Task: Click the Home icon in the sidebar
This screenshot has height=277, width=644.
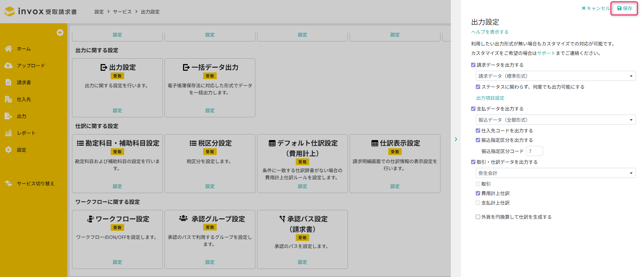Action: [8, 49]
